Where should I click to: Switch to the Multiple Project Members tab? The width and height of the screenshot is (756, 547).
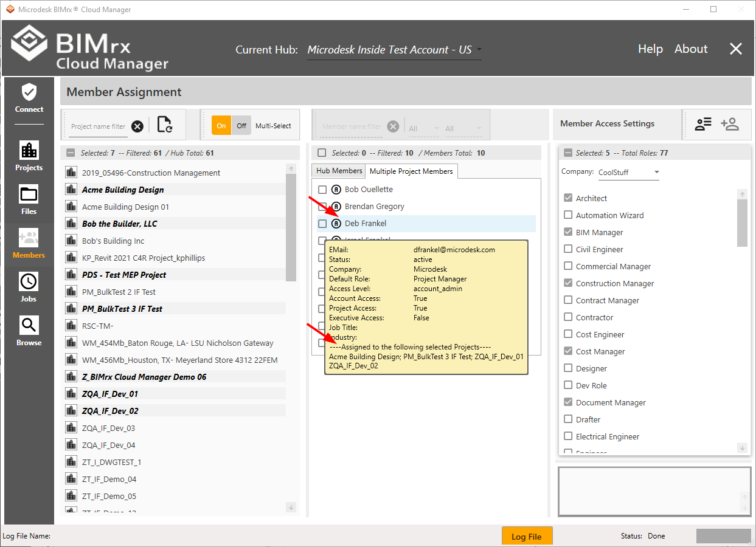[411, 171]
